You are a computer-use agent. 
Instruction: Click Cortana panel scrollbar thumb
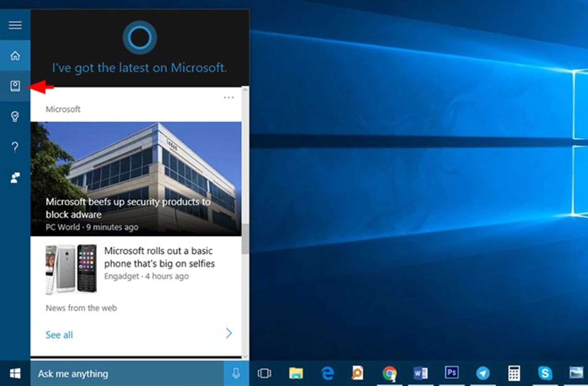[x=245, y=239]
